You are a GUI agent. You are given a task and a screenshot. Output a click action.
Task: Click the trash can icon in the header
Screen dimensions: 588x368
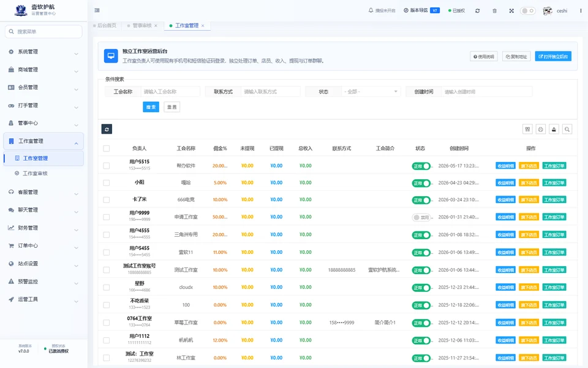coord(495,11)
